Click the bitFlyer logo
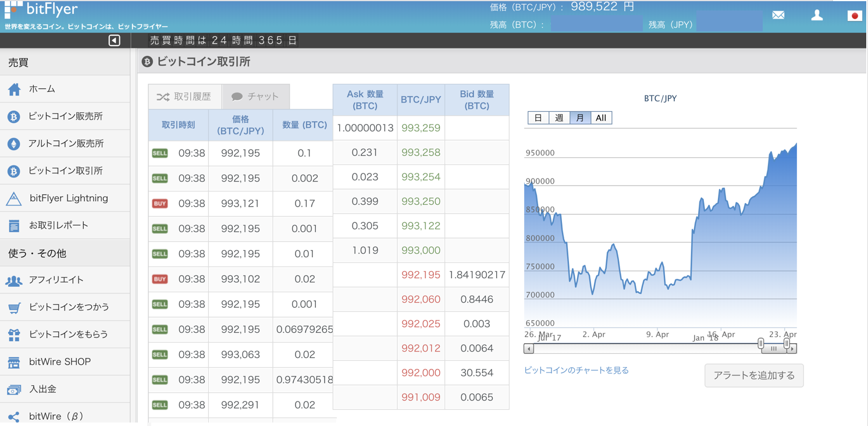Image resolution: width=868 pixels, height=426 pixels. (41, 9)
